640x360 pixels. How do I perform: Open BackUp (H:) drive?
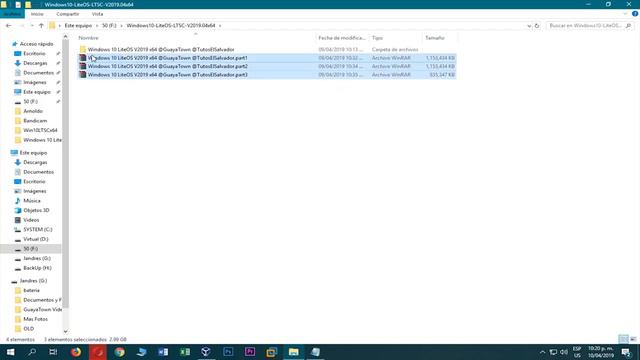[37, 268]
